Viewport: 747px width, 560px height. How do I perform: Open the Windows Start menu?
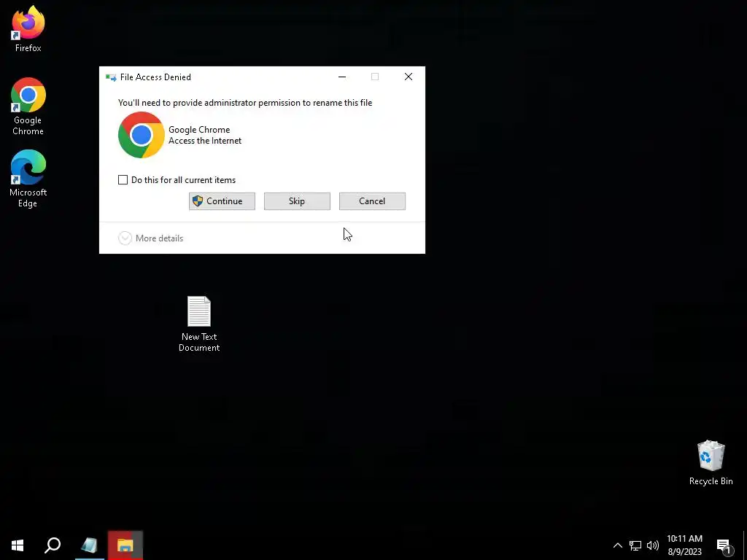(18, 545)
